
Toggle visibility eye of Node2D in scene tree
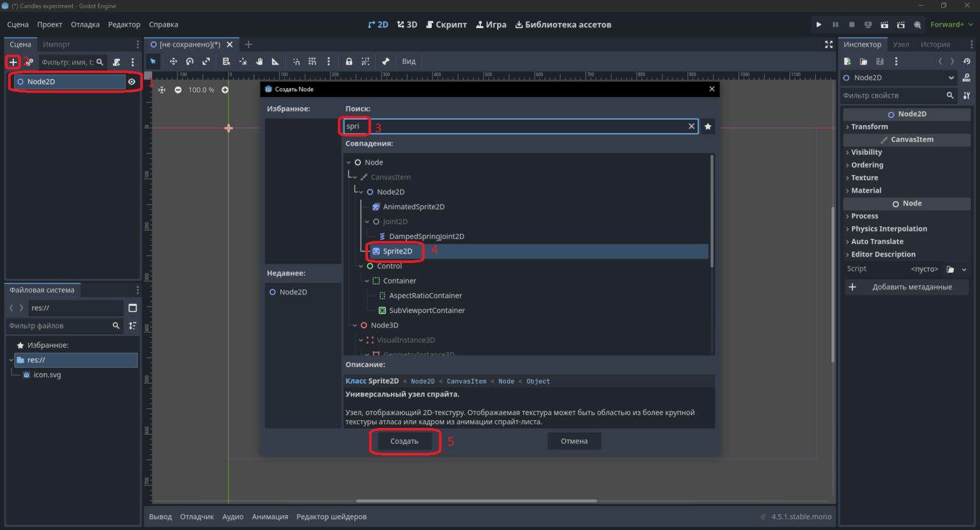coord(131,82)
